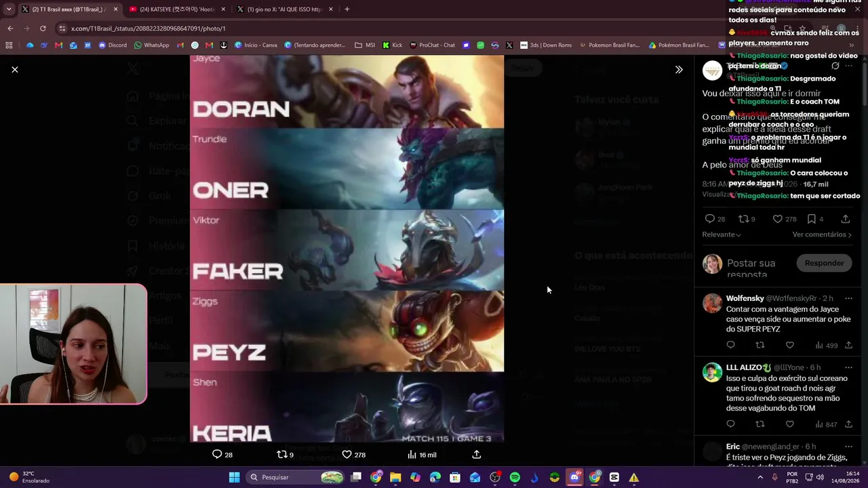Open CapCut from the taskbar
Viewport: 868px width, 488px height.
click(614, 477)
